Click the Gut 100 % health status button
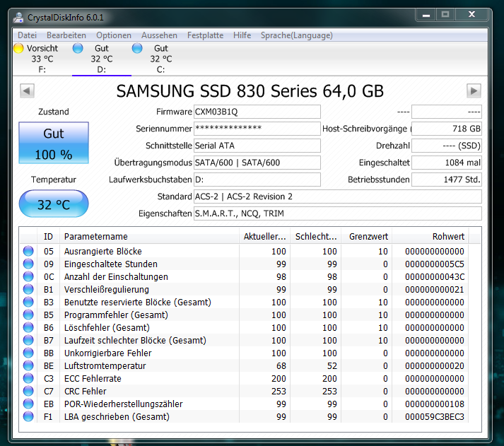The width and height of the screenshot is (504, 446). click(54, 143)
